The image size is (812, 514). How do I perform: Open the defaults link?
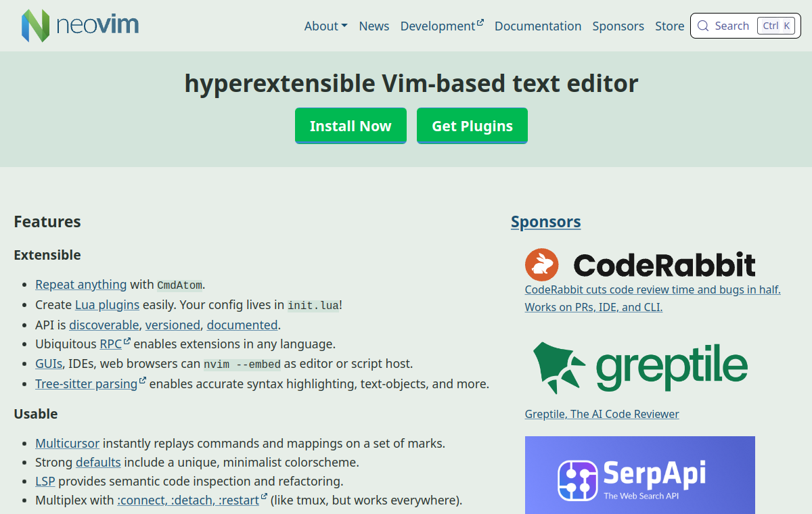(x=98, y=463)
